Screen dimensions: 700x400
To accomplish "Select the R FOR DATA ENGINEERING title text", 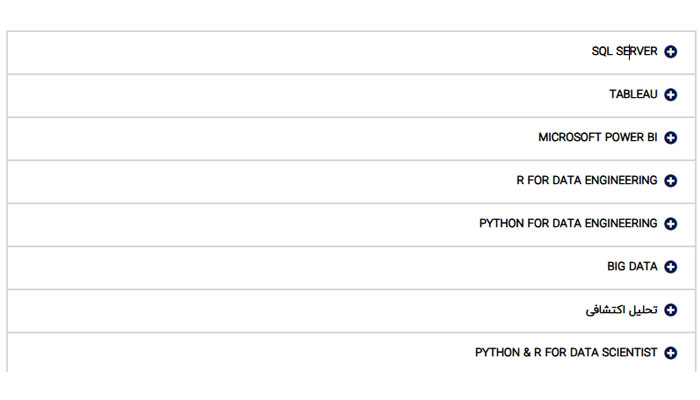I will pyautogui.click(x=586, y=180).
